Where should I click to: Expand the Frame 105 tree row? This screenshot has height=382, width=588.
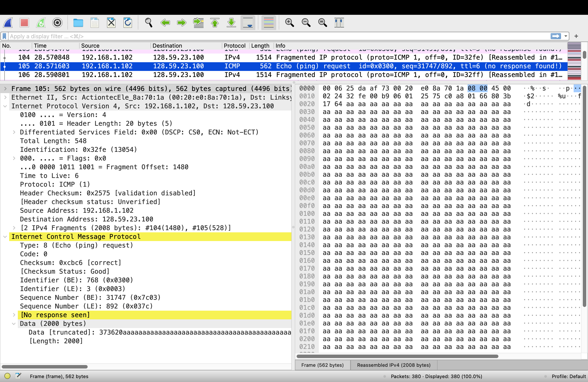tap(5, 89)
